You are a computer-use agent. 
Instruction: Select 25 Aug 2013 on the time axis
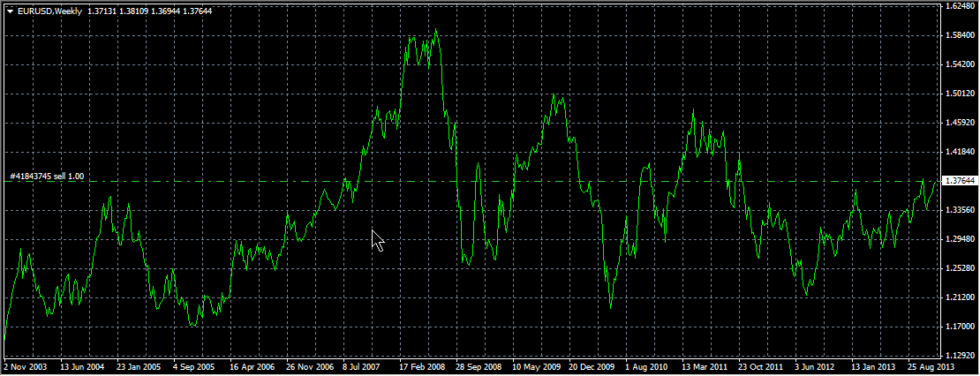[931, 366]
